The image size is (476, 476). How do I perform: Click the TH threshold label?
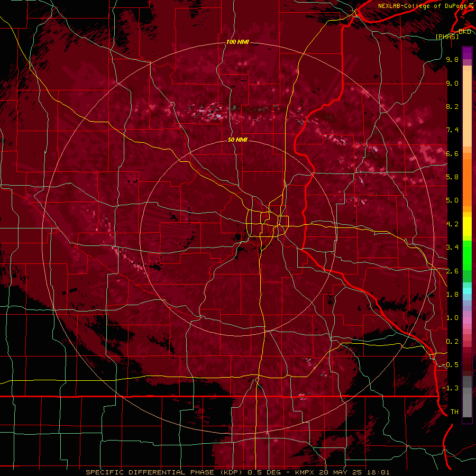click(454, 412)
